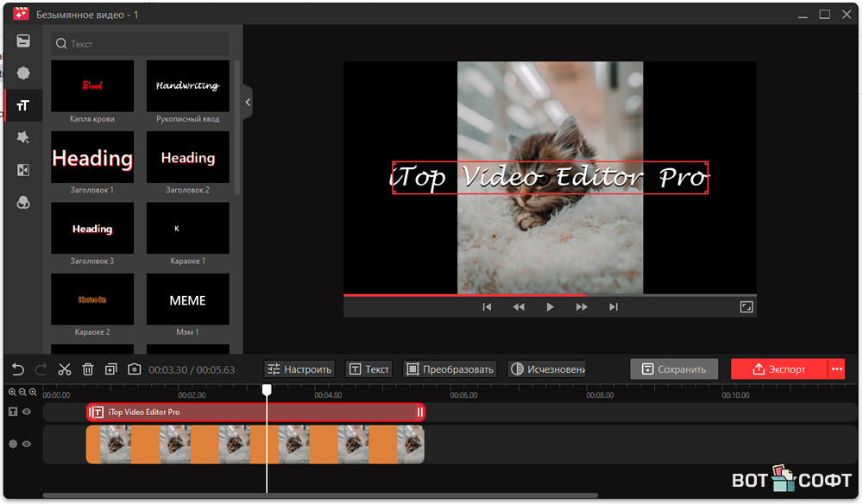Play the video preview

click(x=550, y=306)
